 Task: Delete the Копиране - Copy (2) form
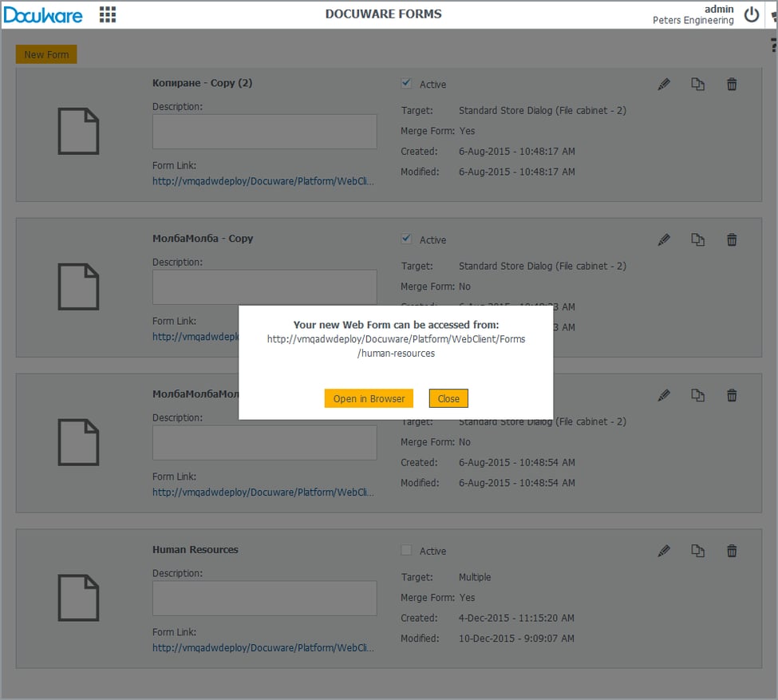pos(732,85)
